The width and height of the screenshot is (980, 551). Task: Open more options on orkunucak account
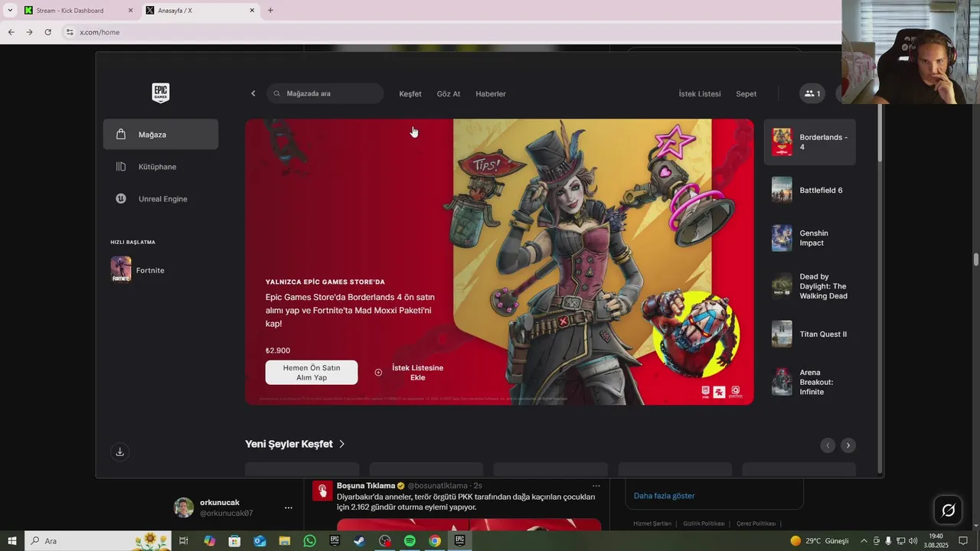tap(289, 507)
